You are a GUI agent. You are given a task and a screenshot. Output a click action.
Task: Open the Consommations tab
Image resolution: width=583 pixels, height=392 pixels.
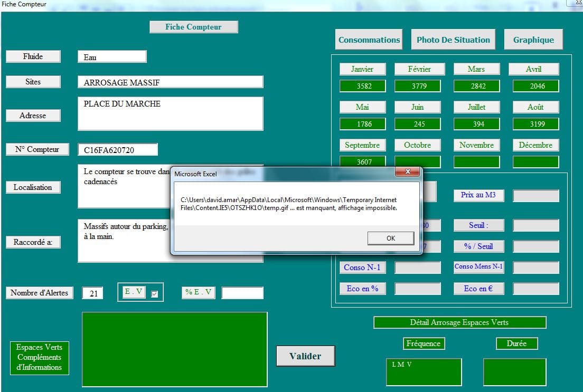point(369,40)
